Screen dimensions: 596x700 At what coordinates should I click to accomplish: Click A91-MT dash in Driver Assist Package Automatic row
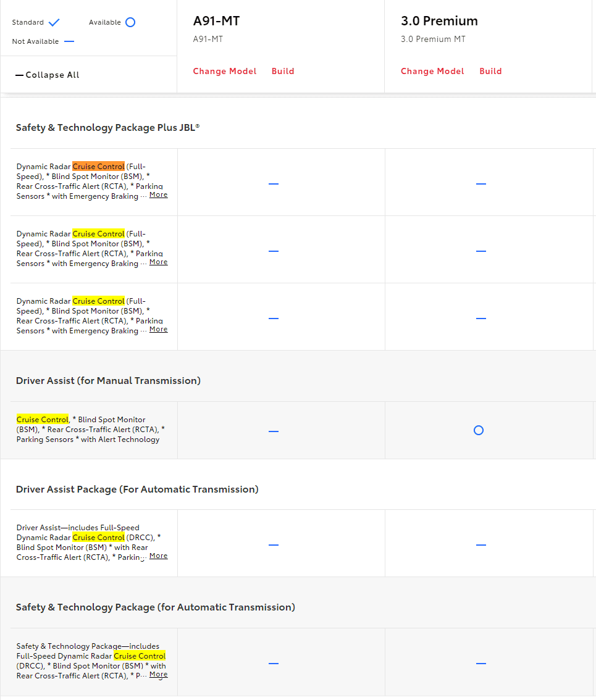274,545
